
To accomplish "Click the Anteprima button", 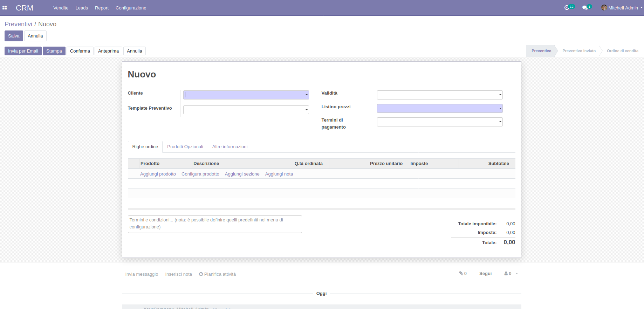I will [x=109, y=51].
